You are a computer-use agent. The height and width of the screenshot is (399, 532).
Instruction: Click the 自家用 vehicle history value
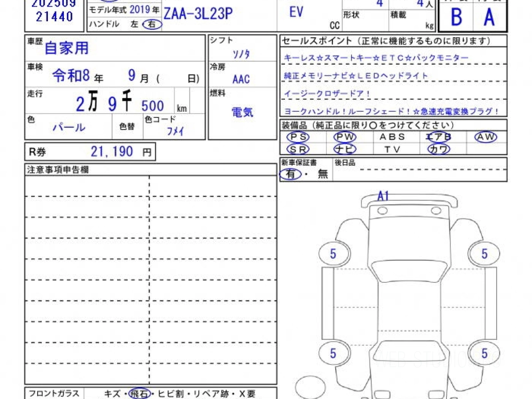point(66,48)
